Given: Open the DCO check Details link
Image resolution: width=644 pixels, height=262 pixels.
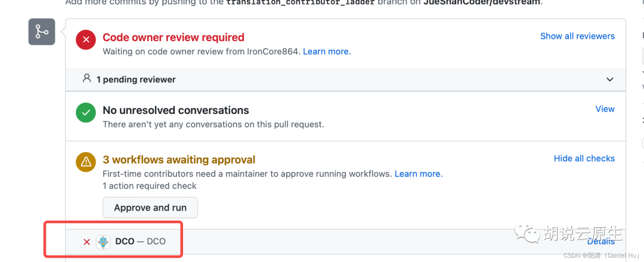Looking at the screenshot, I should (x=600, y=241).
